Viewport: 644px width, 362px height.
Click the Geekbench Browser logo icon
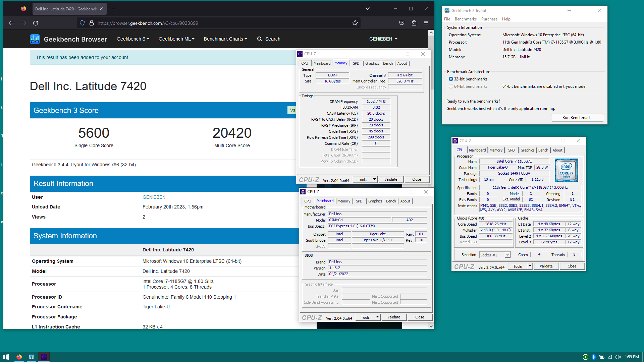pyautogui.click(x=35, y=39)
